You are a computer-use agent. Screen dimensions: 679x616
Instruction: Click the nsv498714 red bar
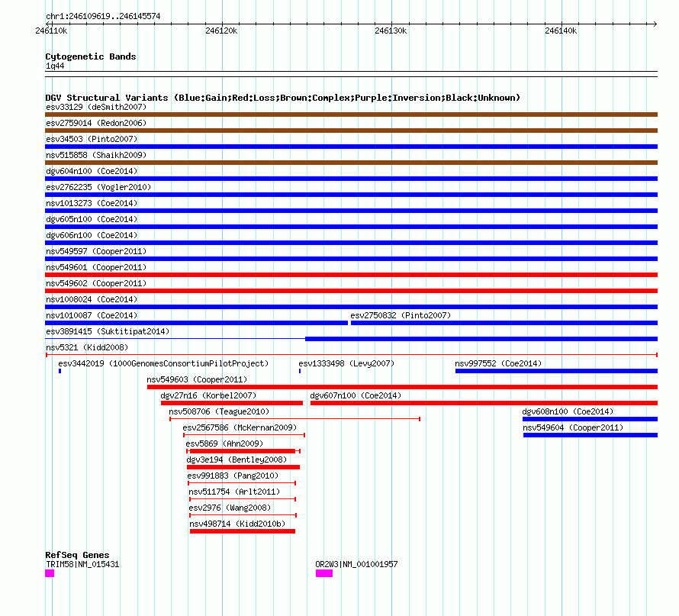tap(243, 531)
